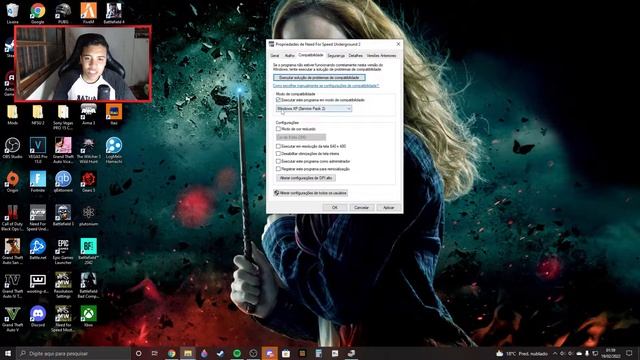
Task: Click the taskbar search box
Action: coord(73,353)
